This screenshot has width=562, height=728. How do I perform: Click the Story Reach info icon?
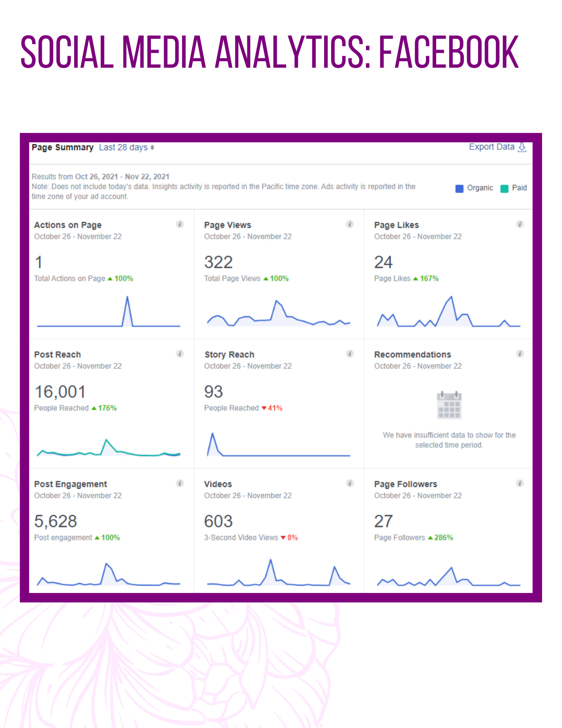point(350,354)
